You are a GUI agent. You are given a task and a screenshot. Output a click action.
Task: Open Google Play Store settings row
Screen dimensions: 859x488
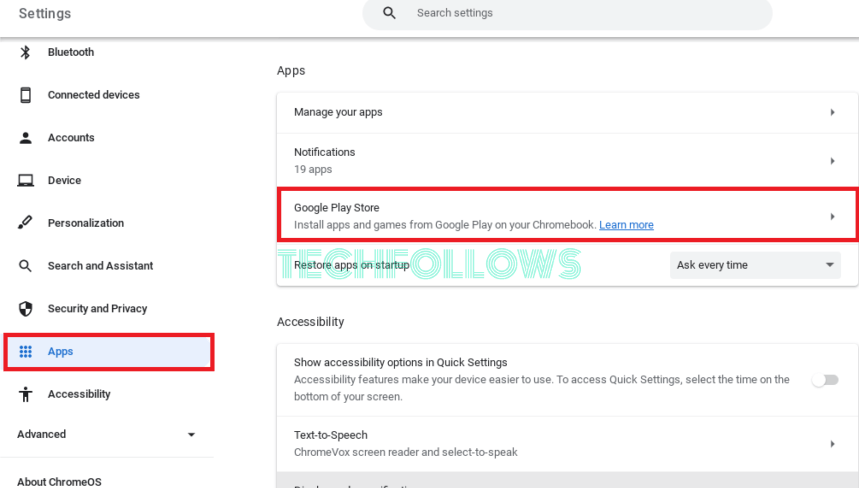(x=567, y=215)
